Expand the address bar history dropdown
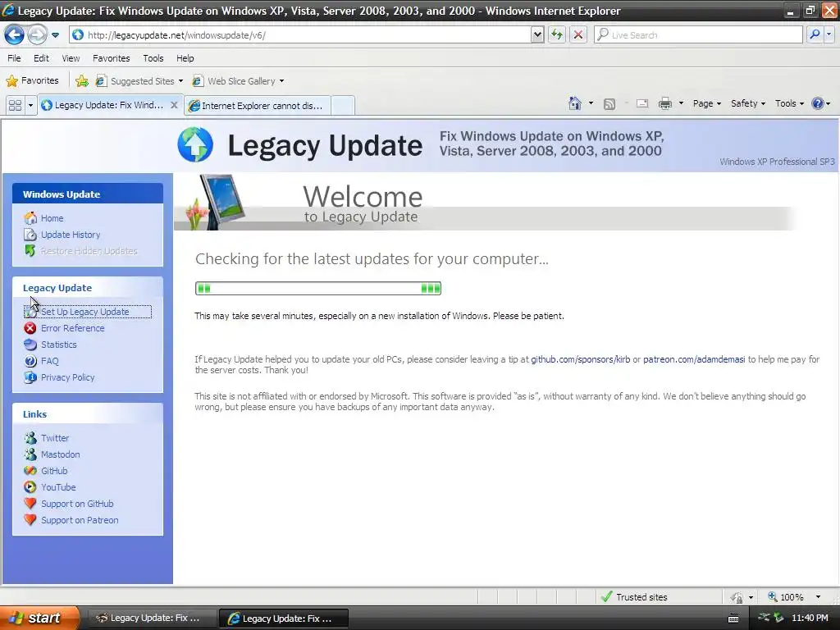 pos(537,34)
